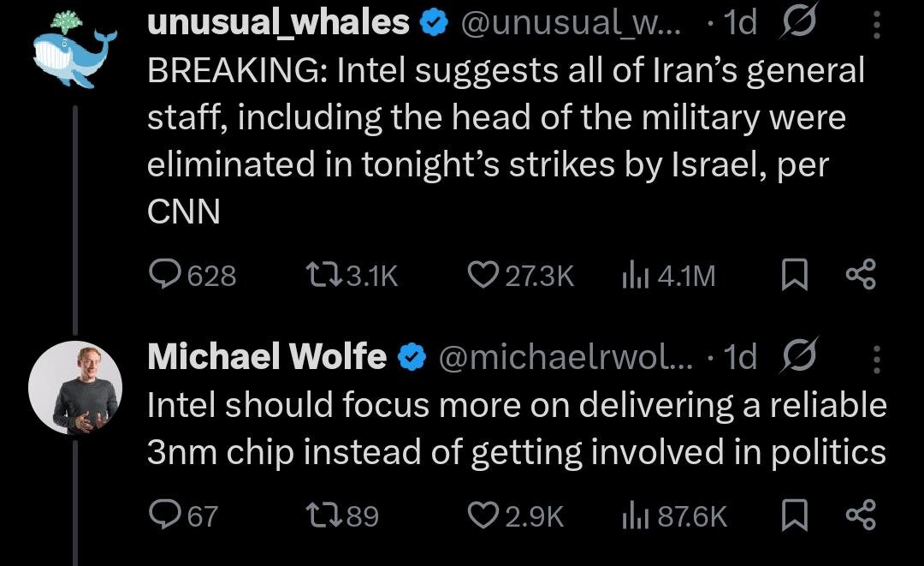This screenshot has height=566, width=924.
Task: Open more options for Michael Wolfe's reply
Action: (x=876, y=359)
